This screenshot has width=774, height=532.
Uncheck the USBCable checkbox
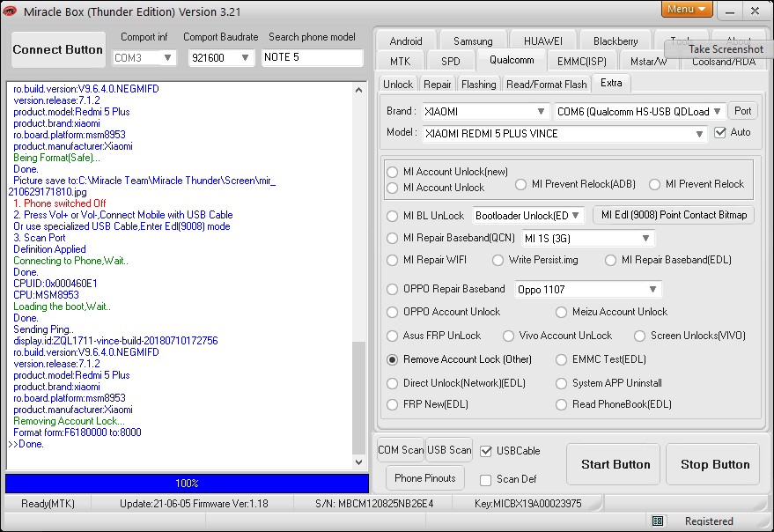tap(486, 451)
